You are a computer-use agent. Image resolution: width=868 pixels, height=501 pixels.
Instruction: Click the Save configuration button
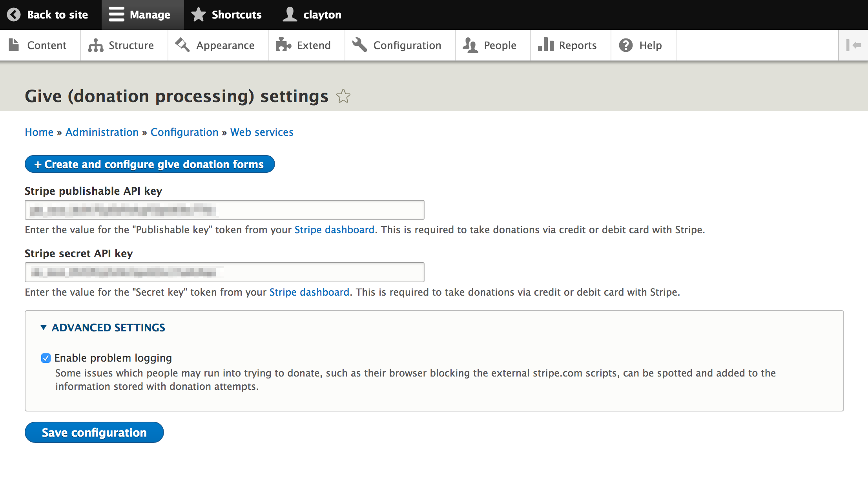pyautogui.click(x=94, y=432)
